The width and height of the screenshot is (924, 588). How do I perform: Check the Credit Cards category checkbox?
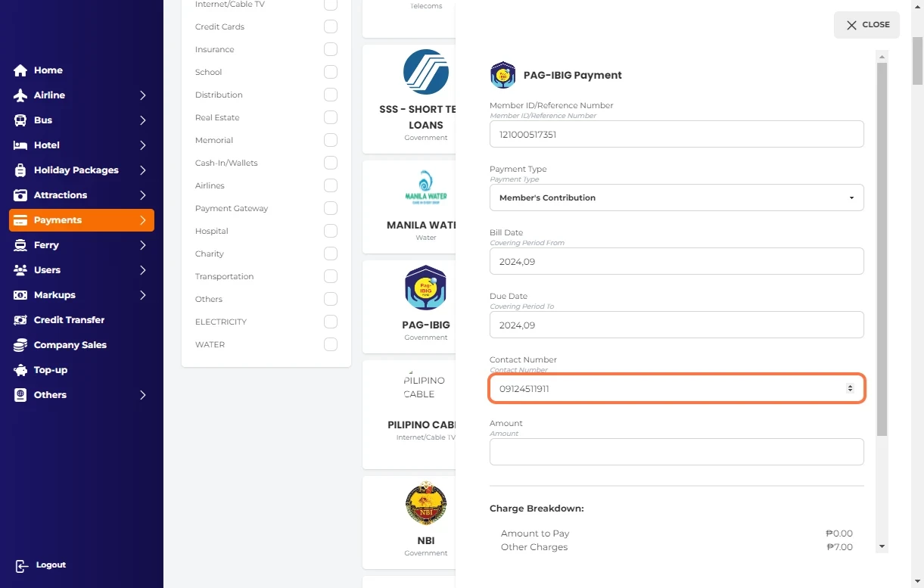point(331,26)
